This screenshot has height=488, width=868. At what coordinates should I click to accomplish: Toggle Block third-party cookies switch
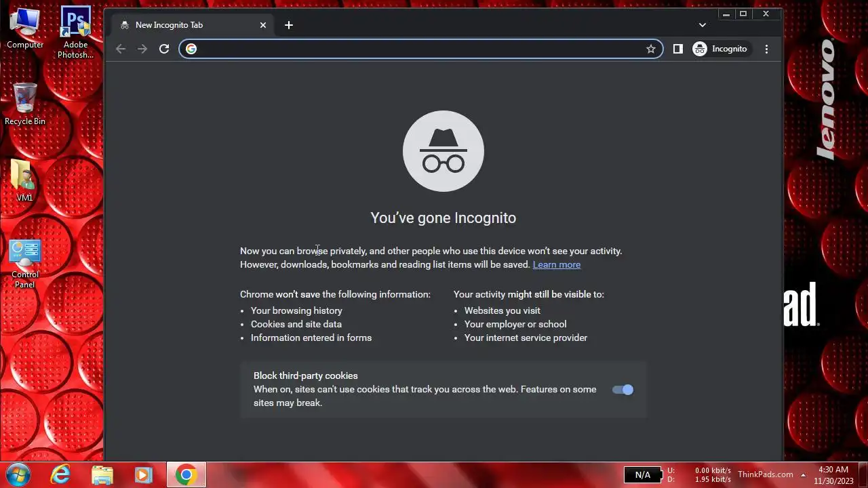623,389
